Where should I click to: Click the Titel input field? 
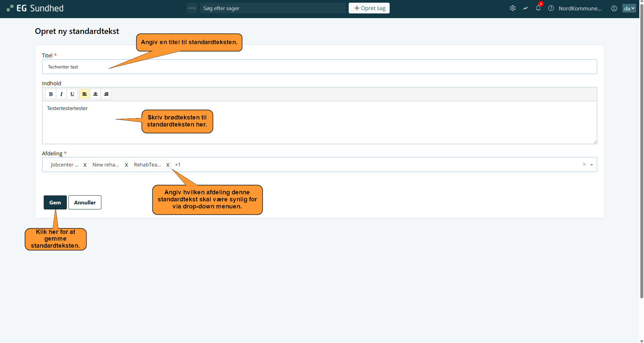coord(319,67)
